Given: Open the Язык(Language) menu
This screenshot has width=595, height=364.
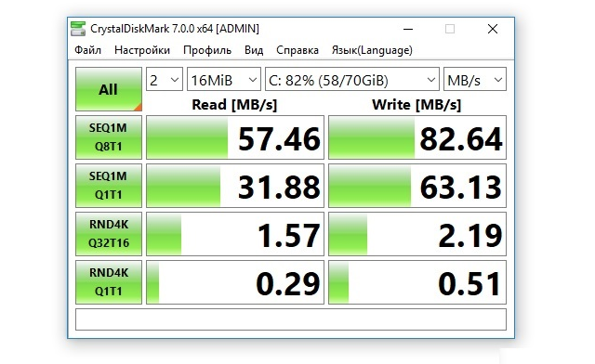Looking at the screenshot, I should [x=372, y=50].
